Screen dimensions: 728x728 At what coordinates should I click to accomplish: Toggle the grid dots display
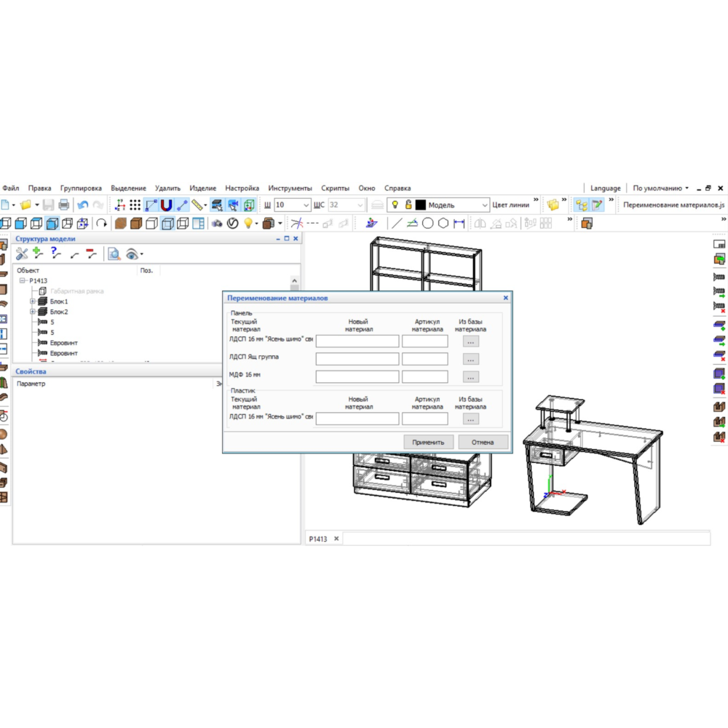(135, 205)
